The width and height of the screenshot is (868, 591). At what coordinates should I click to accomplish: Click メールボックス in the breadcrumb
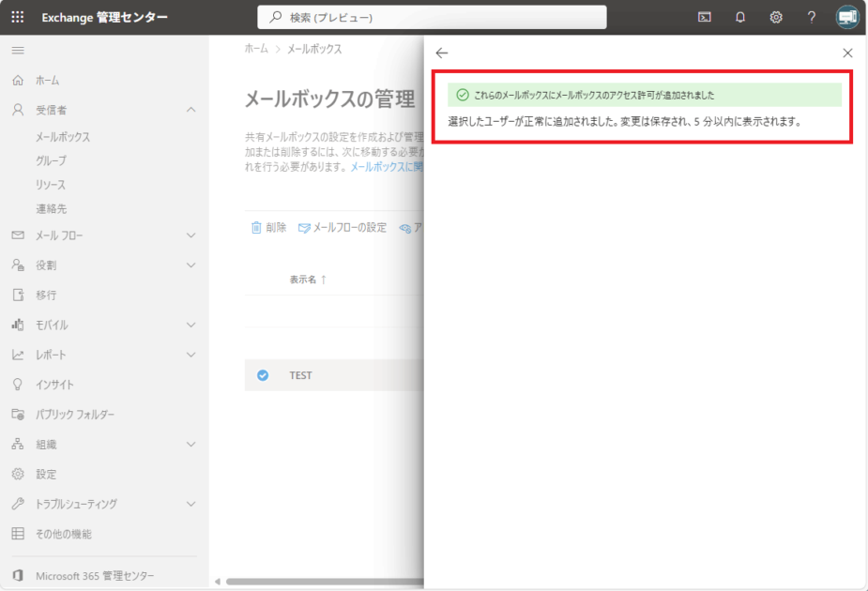pyautogui.click(x=314, y=49)
